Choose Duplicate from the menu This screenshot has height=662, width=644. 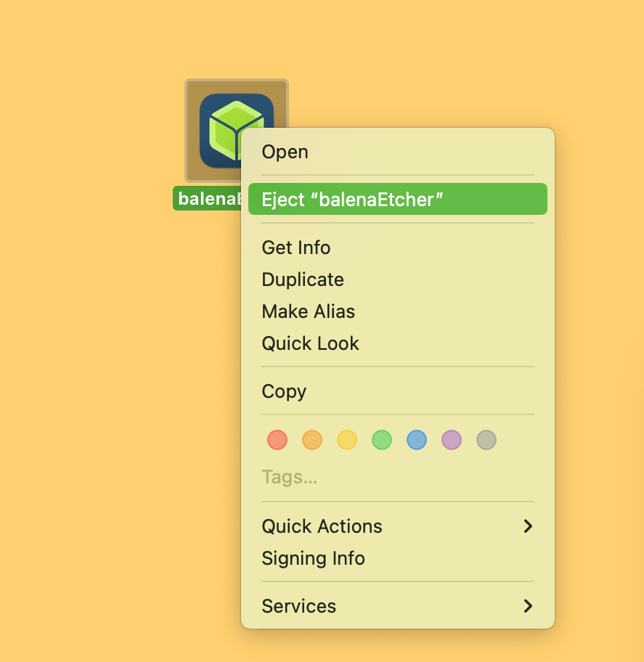[398, 279]
